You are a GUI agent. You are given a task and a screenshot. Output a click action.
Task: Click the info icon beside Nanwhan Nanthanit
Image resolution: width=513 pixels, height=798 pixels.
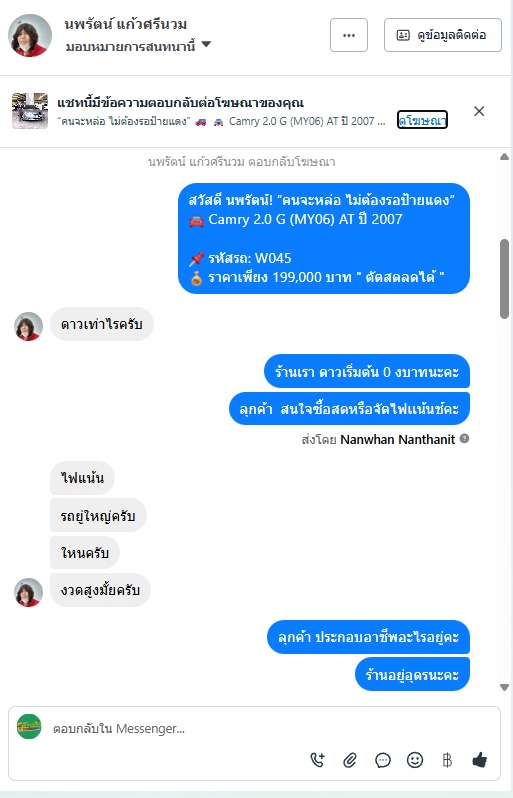point(464,438)
